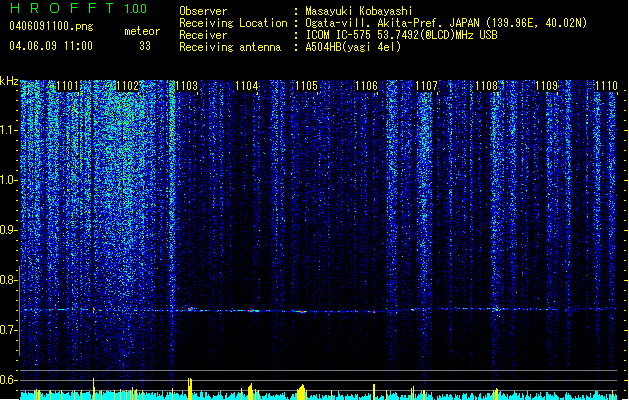The image size is (629, 400).
Task: Click the 0.9 kHz axis tick label
Action: (x=9, y=230)
